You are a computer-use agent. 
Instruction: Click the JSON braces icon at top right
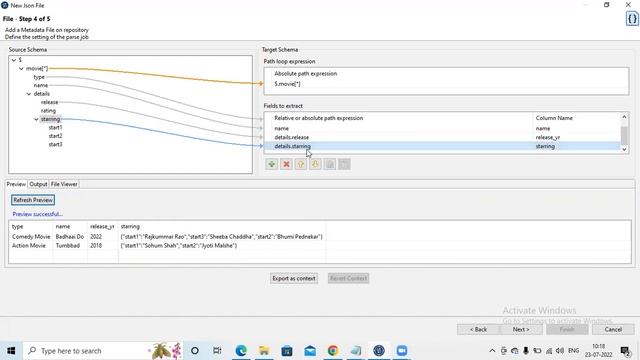(x=632, y=19)
